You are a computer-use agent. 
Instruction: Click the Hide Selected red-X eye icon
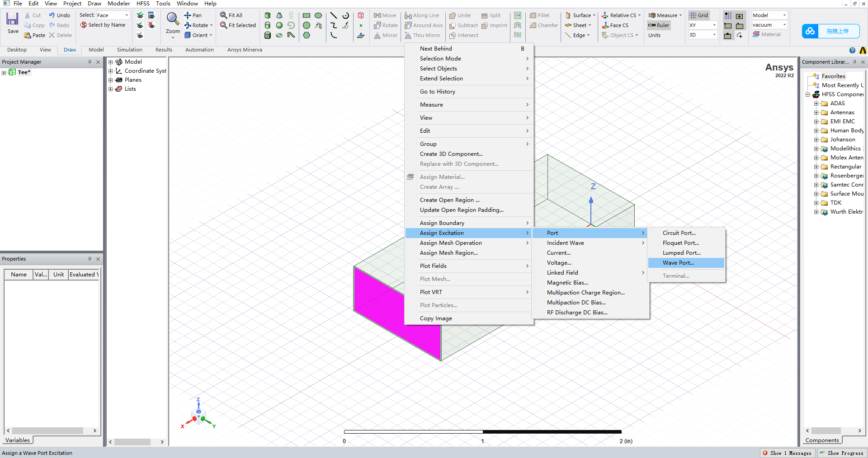(x=151, y=25)
